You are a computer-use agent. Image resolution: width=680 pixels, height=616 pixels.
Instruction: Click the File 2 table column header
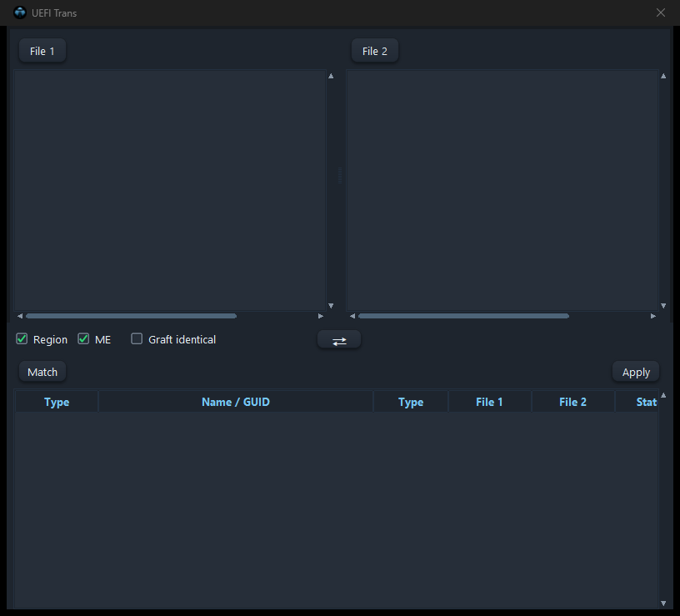click(x=572, y=402)
